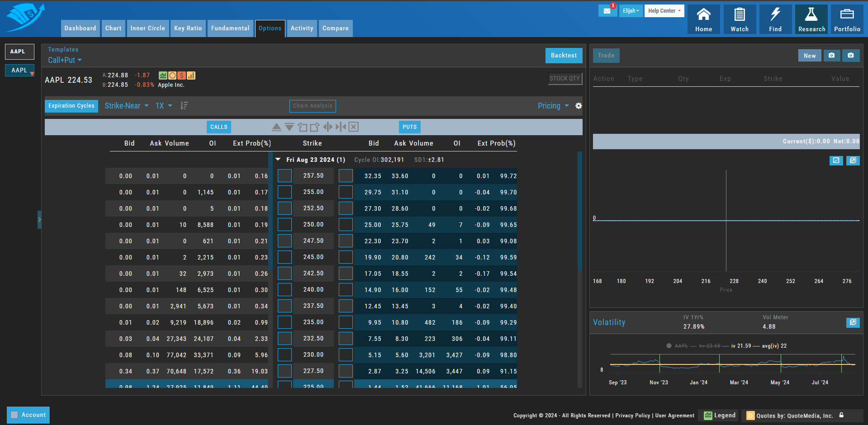Pop out the Volatility panel
This screenshot has width=868, height=425.
(853, 322)
